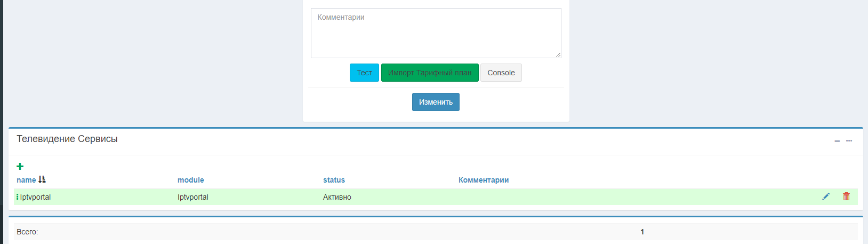The width and height of the screenshot is (868, 244).
Task: Collapse the Телевидение Сервисы panel
Action: click(837, 141)
